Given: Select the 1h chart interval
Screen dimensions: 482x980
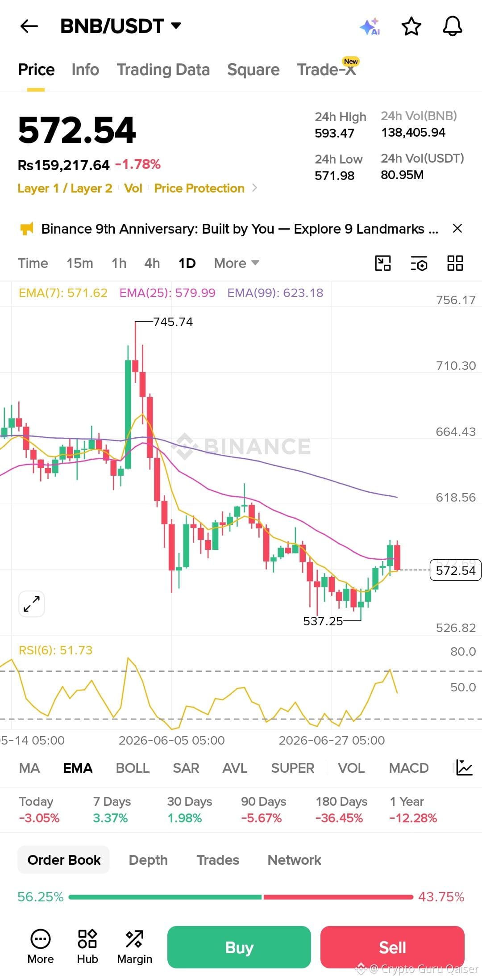Looking at the screenshot, I should pyautogui.click(x=119, y=263).
